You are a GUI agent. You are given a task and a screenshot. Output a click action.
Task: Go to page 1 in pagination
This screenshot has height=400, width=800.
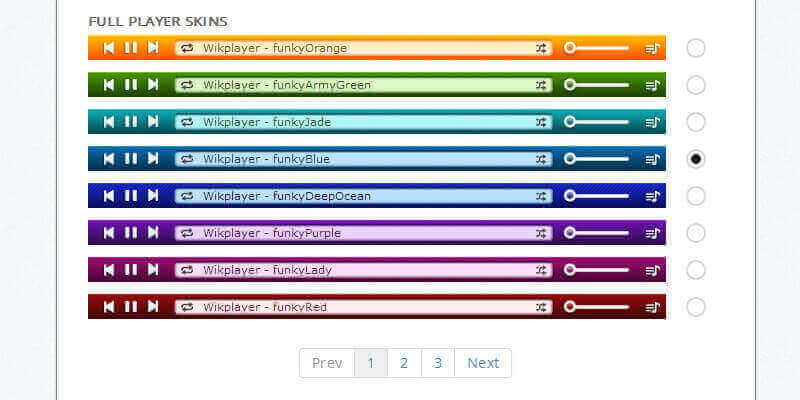[x=370, y=363]
